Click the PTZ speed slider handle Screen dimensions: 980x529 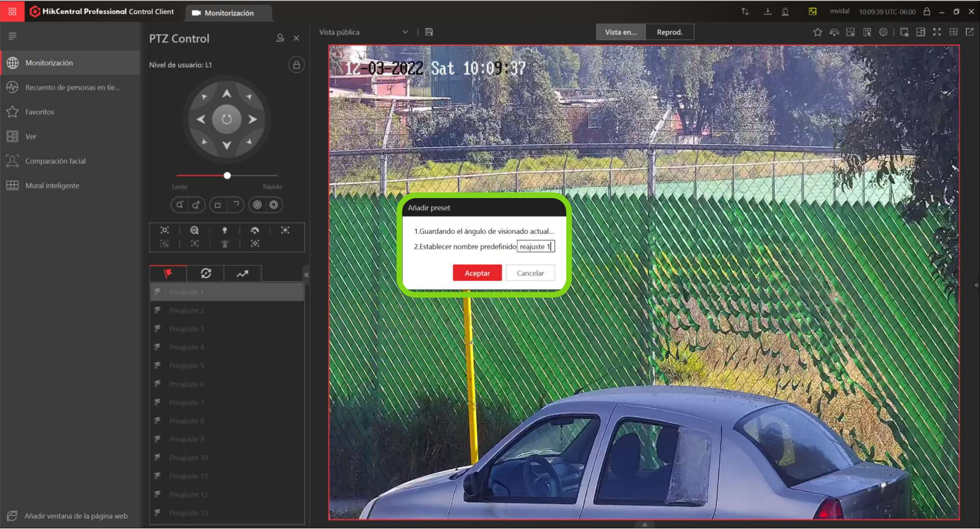[227, 176]
